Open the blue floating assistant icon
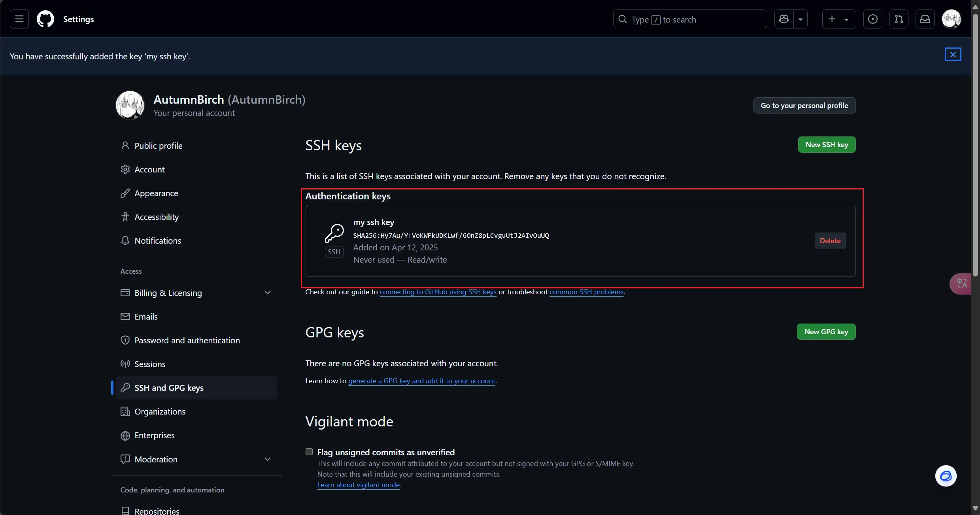Image resolution: width=980 pixels, height=515 pixels. tap(946, 475)
